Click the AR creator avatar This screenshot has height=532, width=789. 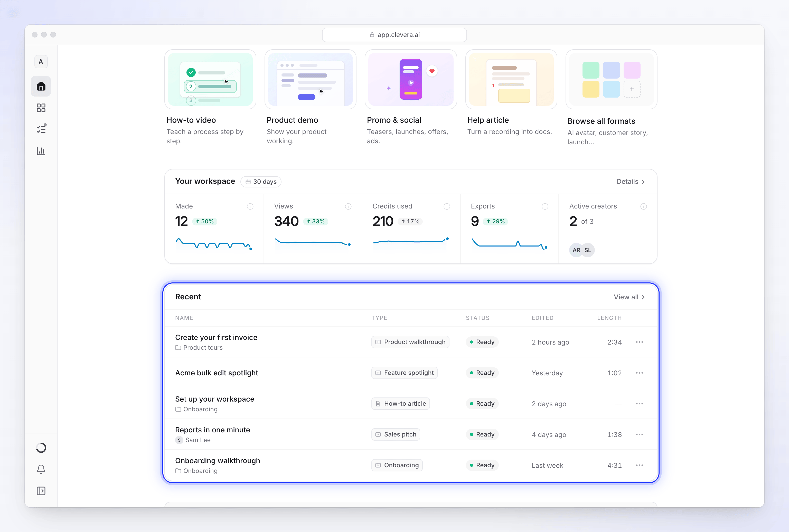pos(576,250)
